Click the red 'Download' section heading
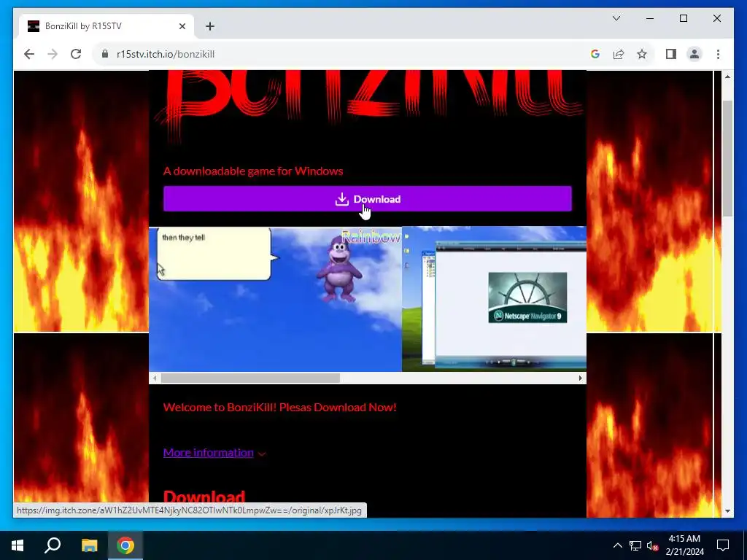Screen dimensions: 747x560 tap(204, 497)
